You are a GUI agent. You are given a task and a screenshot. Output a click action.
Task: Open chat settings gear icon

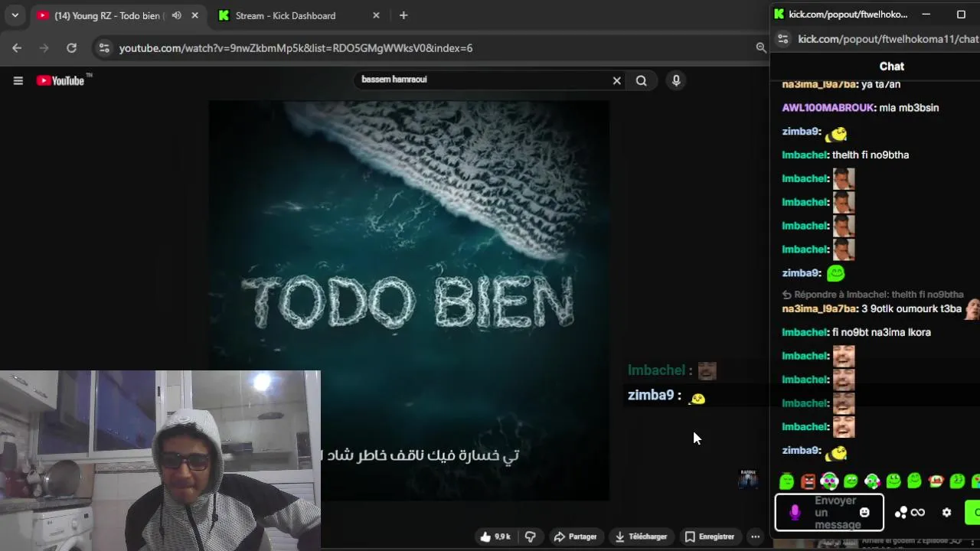(947, 513)
